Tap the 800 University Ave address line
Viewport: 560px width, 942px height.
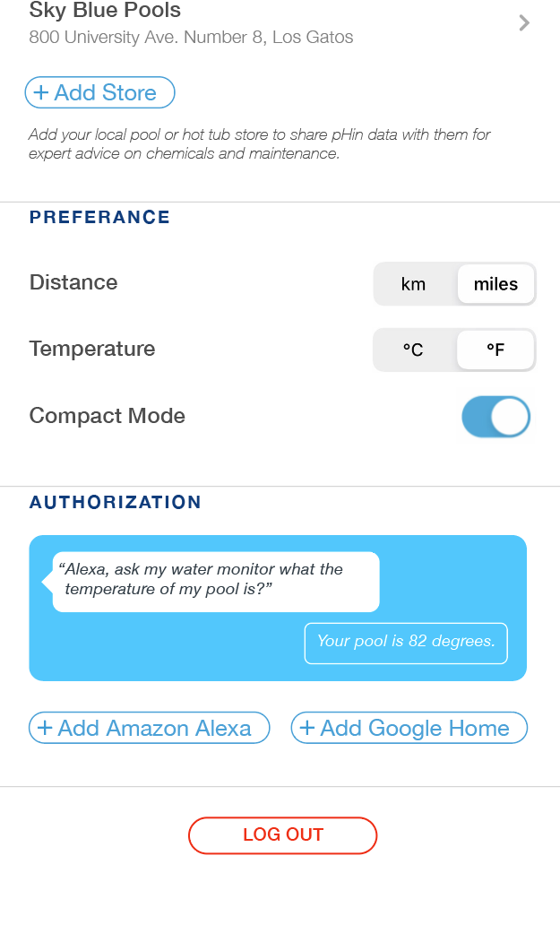coord(191,38)
